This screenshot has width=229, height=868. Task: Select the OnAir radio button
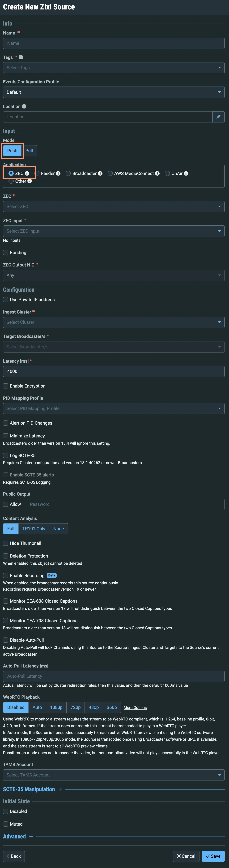pyautogui.click(x=167, y=174)
